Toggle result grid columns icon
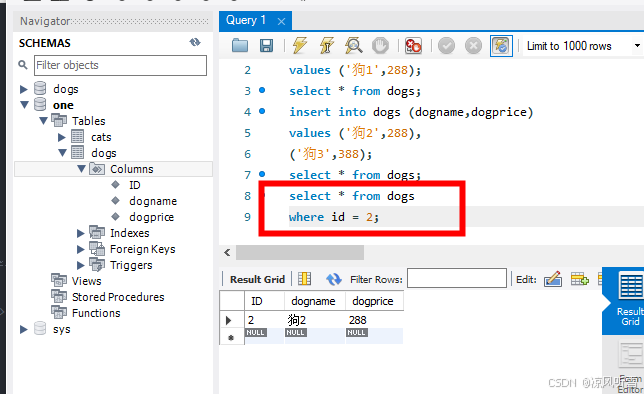The height and width of the screenshot is (394, 644). (304, 279)
